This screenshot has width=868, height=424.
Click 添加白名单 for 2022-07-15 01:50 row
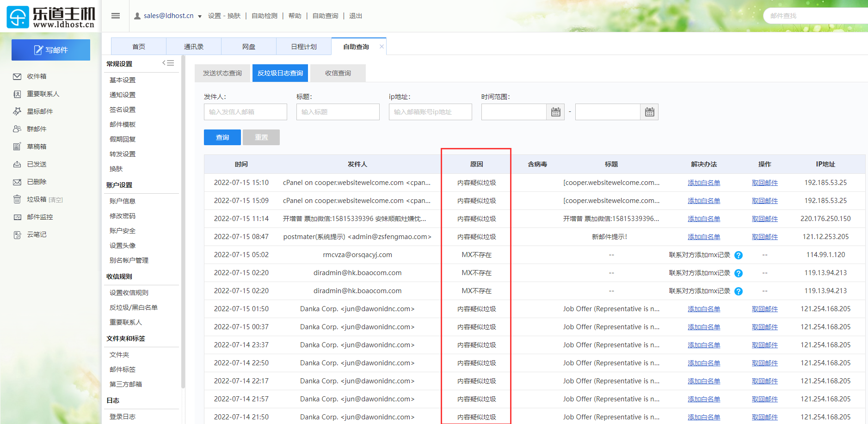point(704,309)
